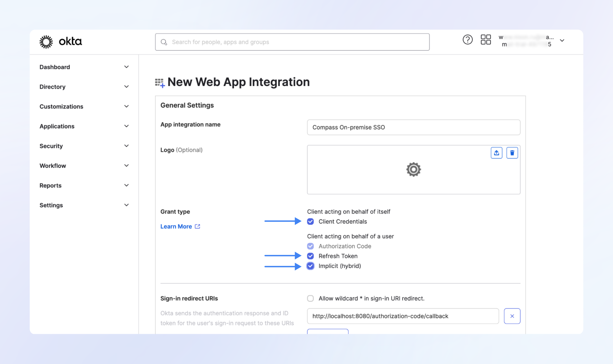
Task: Click the search magnifier icon
Action: click(164, 42)
